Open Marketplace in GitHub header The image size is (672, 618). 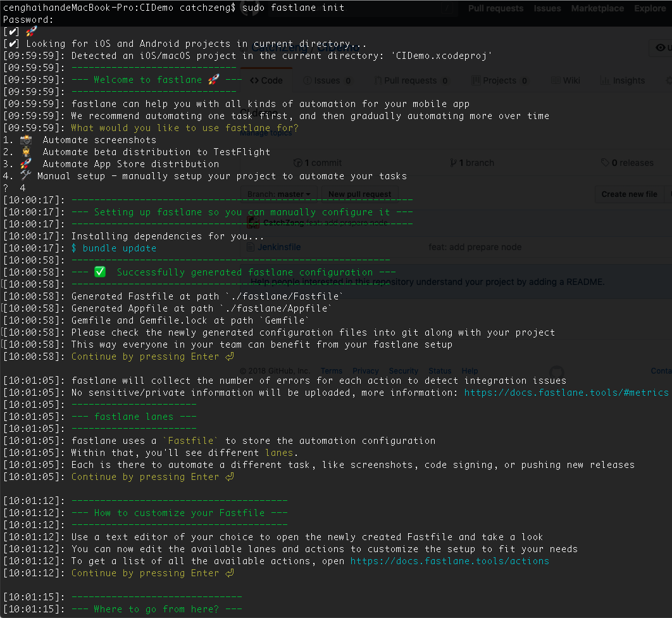coord(597,8)
